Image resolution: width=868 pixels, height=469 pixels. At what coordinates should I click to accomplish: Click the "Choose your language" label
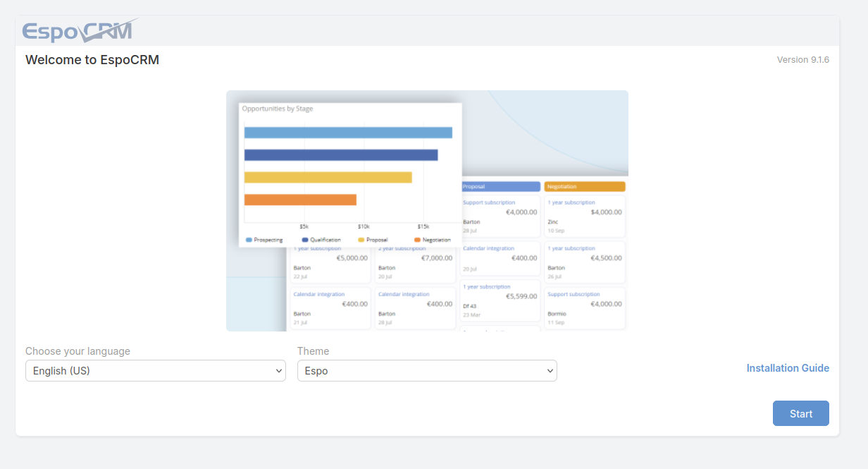tap(77, 351)
